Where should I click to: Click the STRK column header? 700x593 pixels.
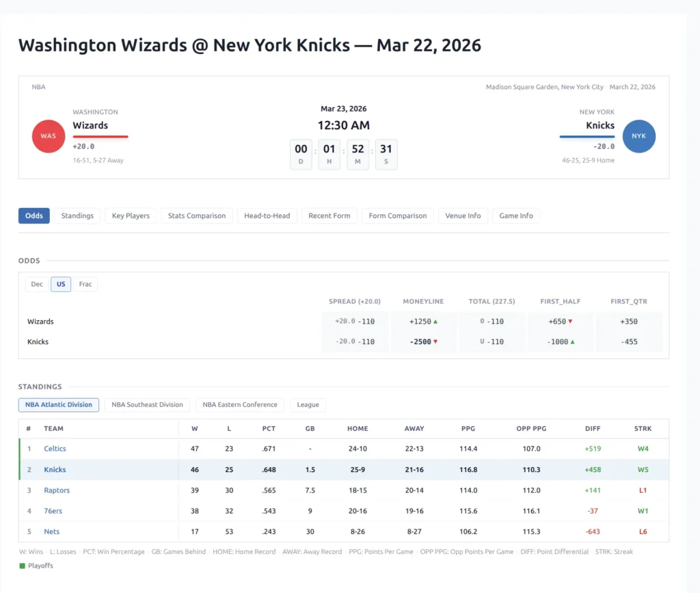643,429
